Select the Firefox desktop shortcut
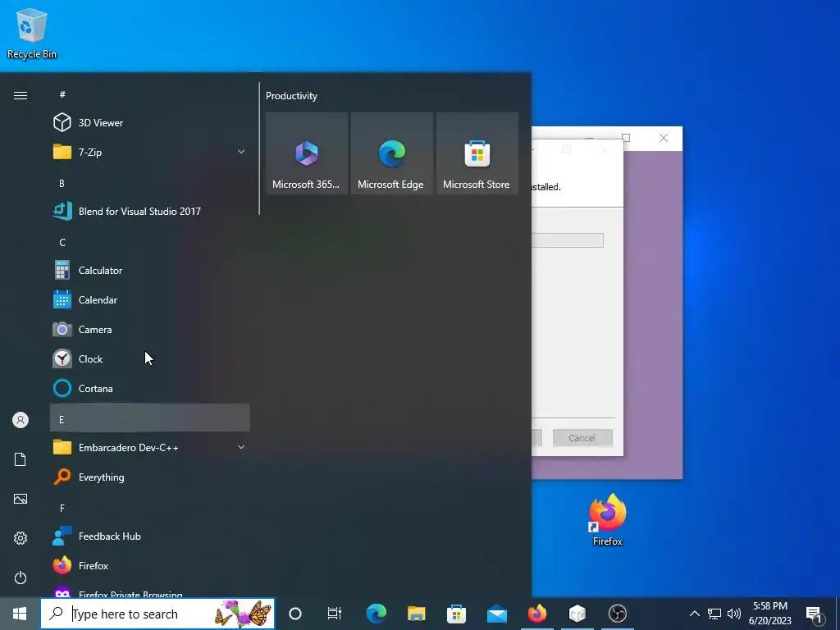The height and width of the screenshot is (630, 840). click(608, 519)
